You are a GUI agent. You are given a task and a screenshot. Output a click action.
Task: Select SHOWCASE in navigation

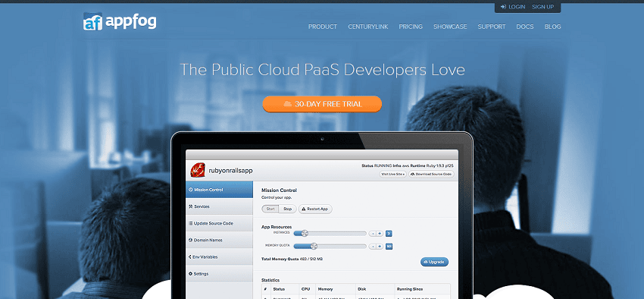coord(450,27)
